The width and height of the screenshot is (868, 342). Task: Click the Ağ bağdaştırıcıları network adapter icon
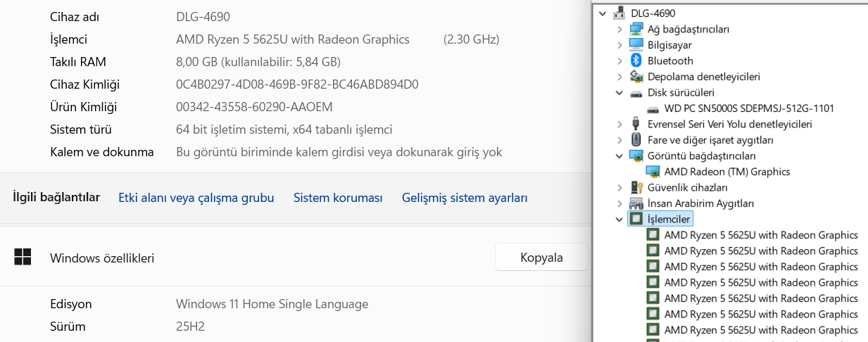[x=636, y=29]
